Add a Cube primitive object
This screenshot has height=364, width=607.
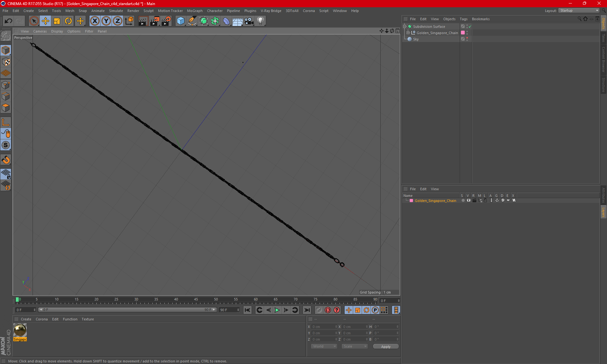click(181, 21)
